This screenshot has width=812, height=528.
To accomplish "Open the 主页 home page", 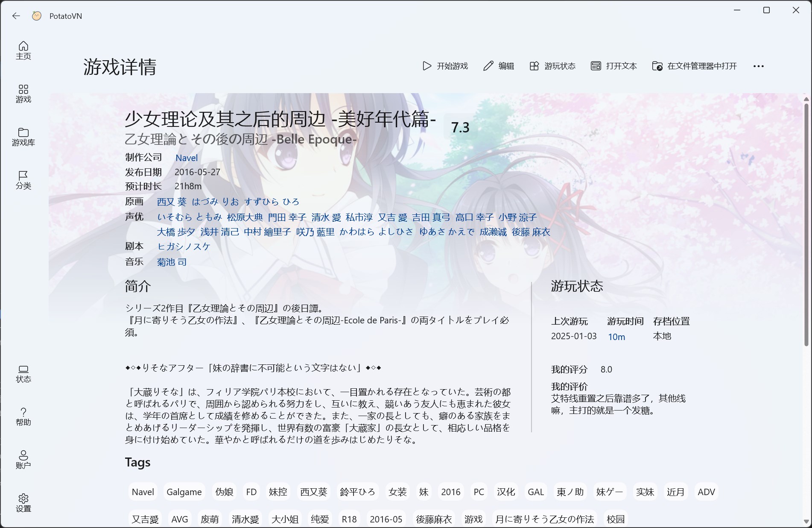I will coord(23,50).
